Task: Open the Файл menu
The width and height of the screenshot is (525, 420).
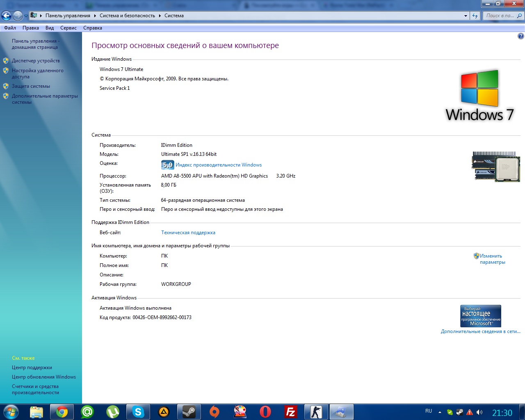Action: click(x=10, y=28)
